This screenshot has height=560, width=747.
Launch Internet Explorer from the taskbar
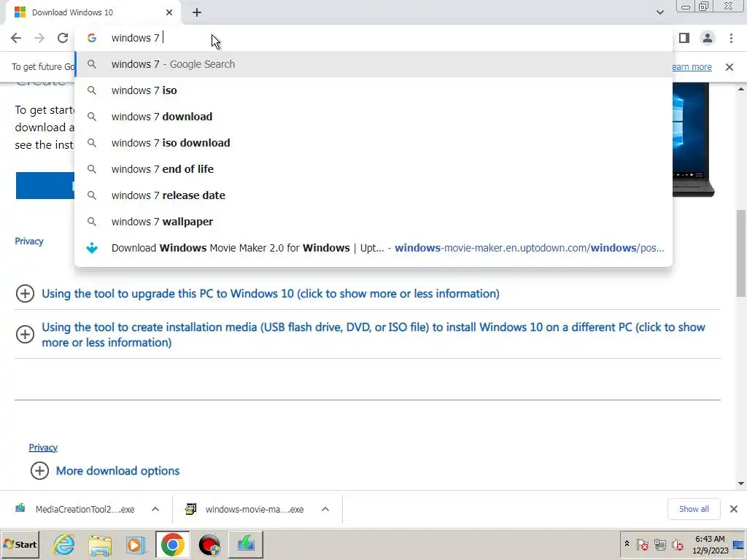pyautogui.click(x=64, y=545)
